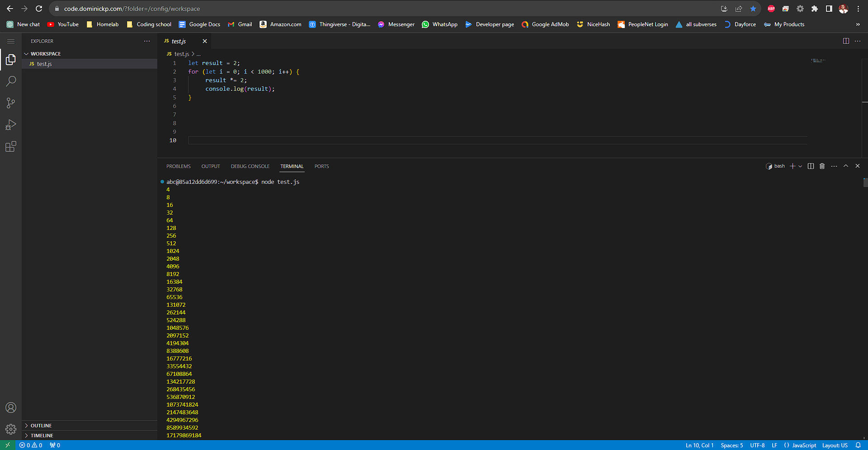Switch to the Problems tab
The width and height of the screenshot is (868, 450).
179,166
